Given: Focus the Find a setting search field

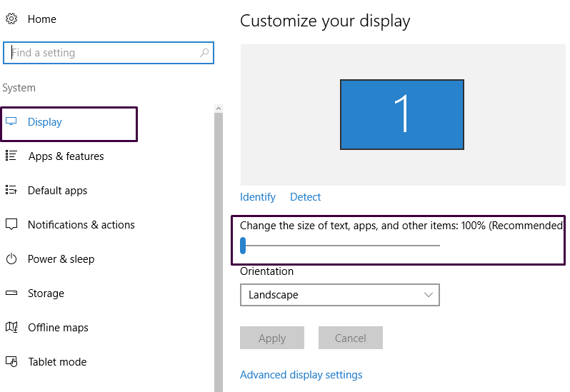Looking at the screenshot, I should click(x=109, y=53).
